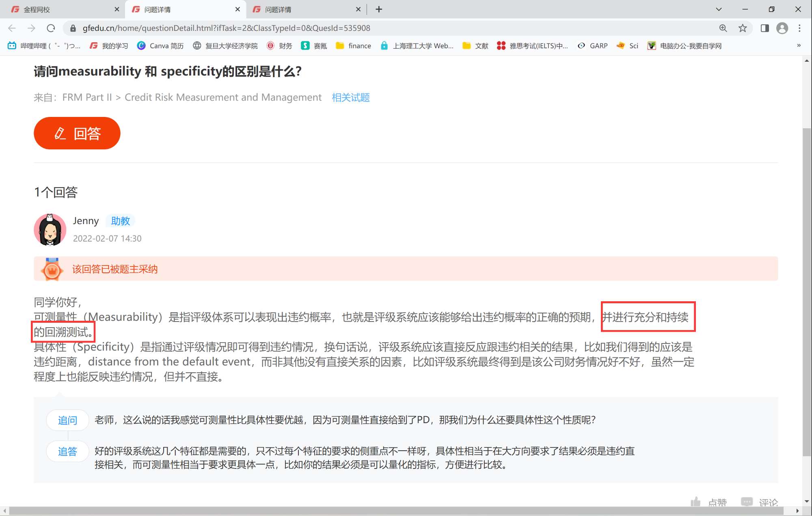Click the view site information lock icon
812x516 pixels.
[73, 28]
